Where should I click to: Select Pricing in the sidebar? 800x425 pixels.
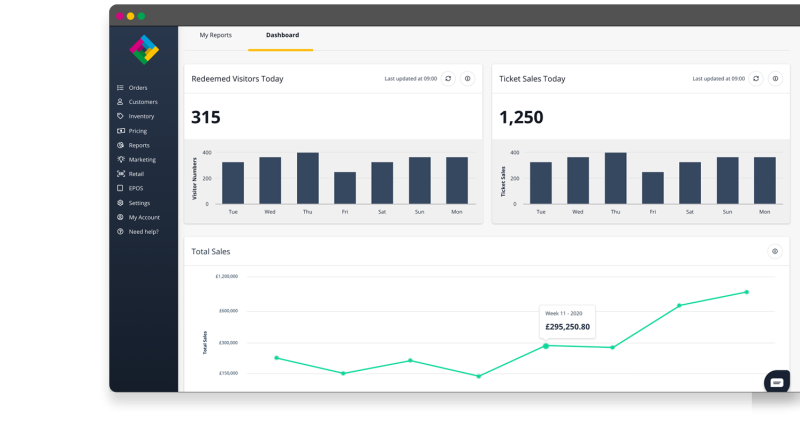click(x=137, y=131)
